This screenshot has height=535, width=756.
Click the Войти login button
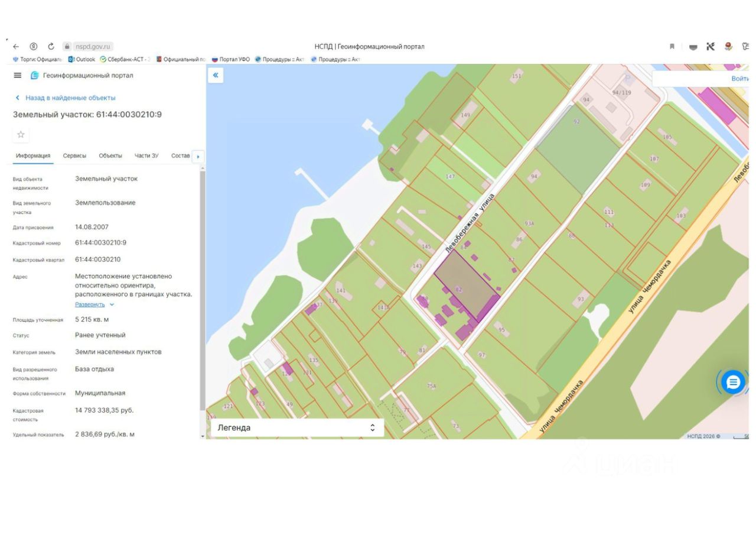[739, 79]
